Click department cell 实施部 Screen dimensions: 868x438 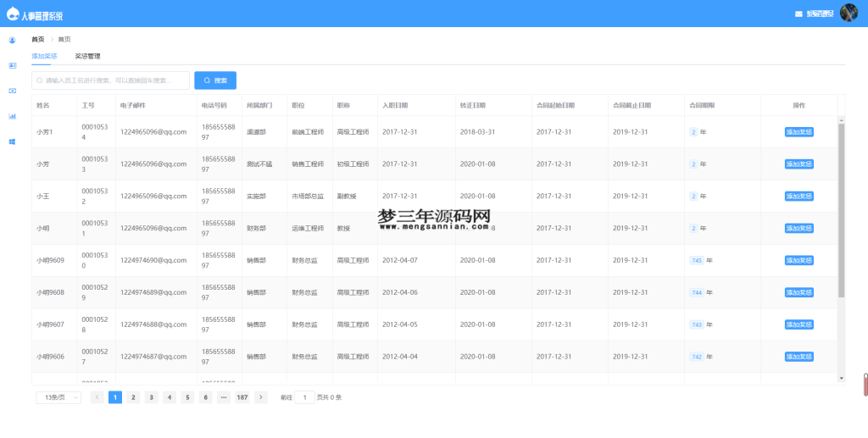click(256, 197)
